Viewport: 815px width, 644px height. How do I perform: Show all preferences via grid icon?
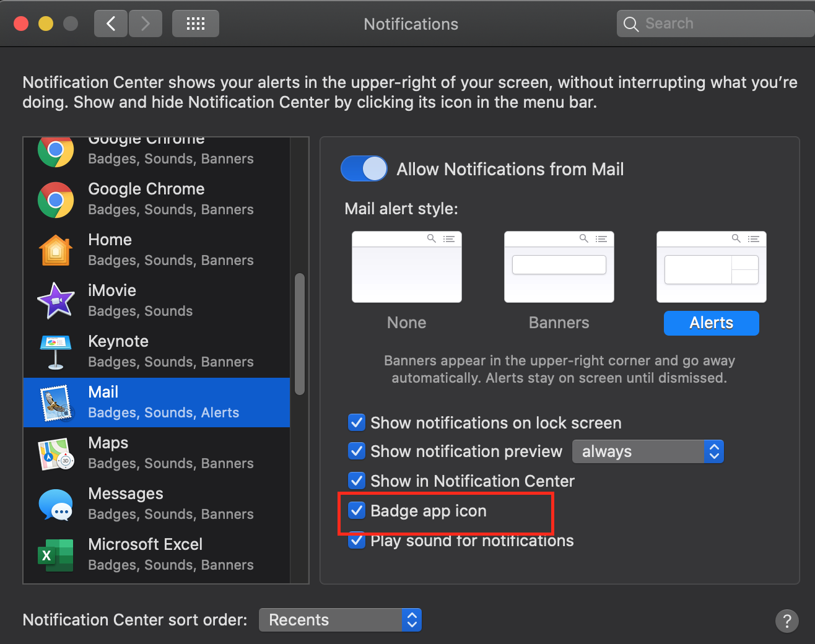point(196,24)
